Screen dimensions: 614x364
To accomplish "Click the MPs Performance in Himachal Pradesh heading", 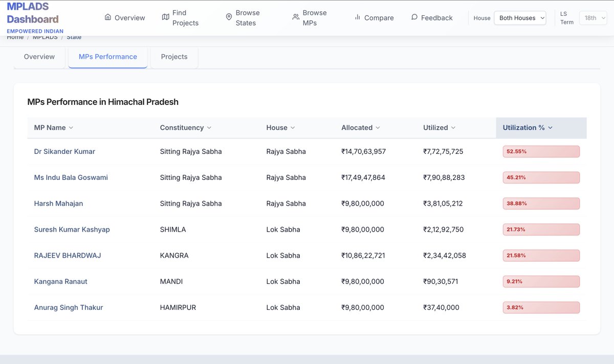I will click(103, 102).
